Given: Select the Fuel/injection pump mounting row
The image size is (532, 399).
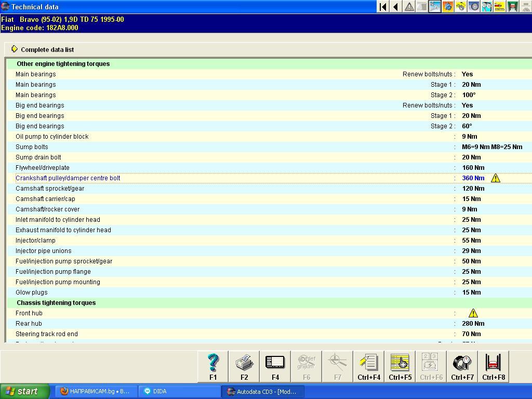Looking at the screenshot, I should pyautogui.click(x=270, y=282).
